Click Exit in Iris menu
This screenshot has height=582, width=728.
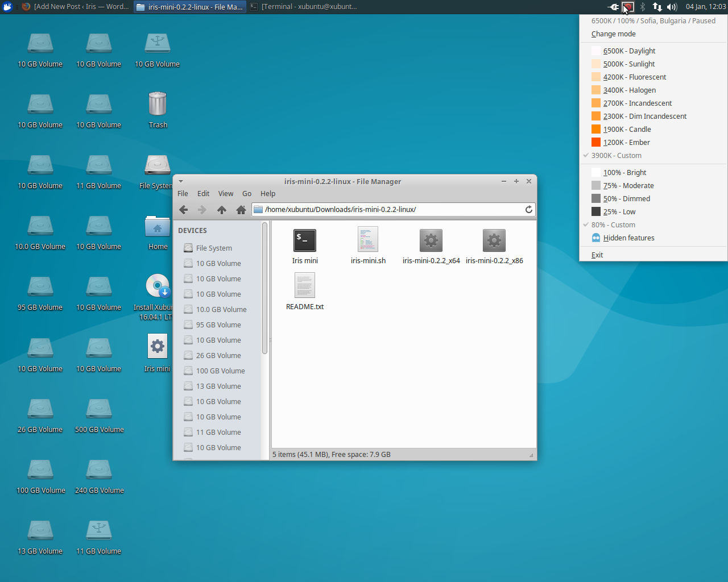pyautogui.click(x=653, y=255)
